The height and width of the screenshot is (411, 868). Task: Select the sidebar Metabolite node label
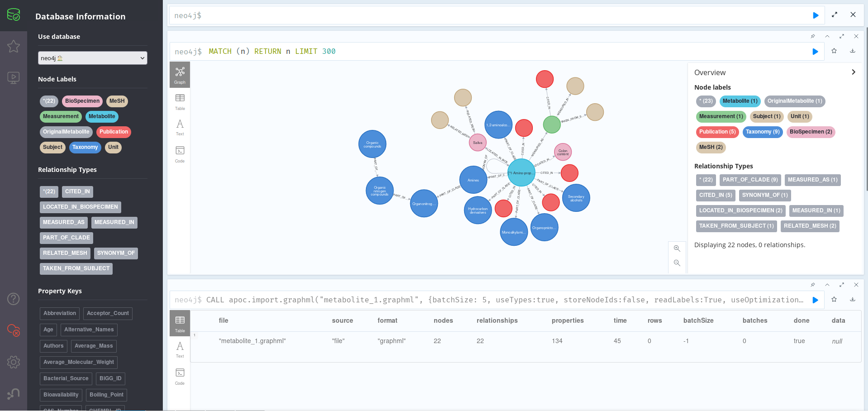(x=102, y=116)
